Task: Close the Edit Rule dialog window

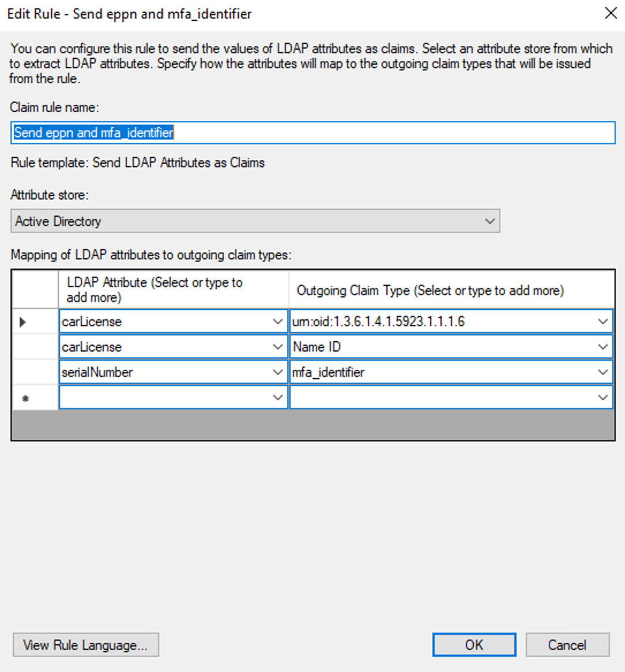Action: [611, 13]
